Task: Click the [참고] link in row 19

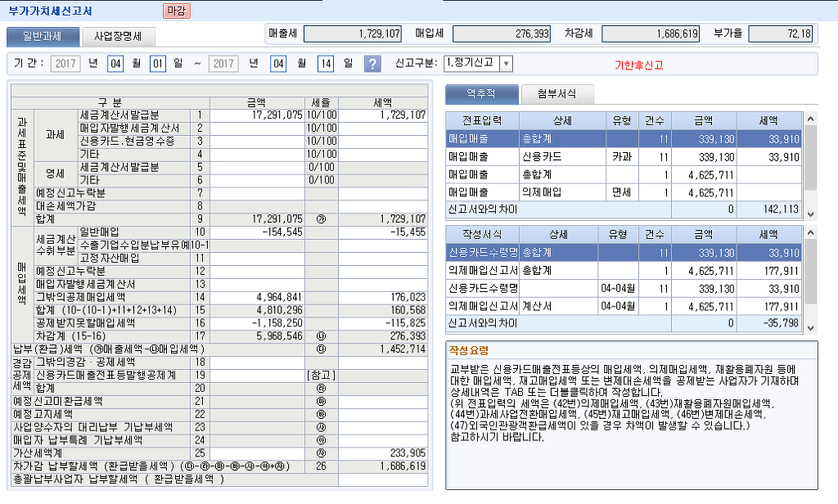Action: [316, 374]
